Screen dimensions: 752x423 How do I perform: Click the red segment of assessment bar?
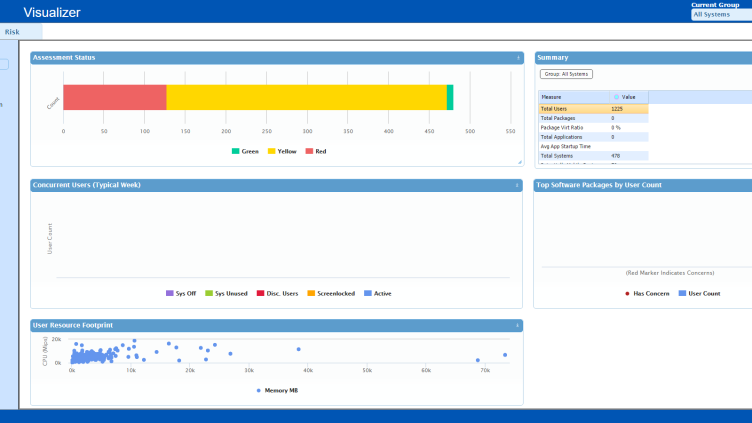pos(115,97)
